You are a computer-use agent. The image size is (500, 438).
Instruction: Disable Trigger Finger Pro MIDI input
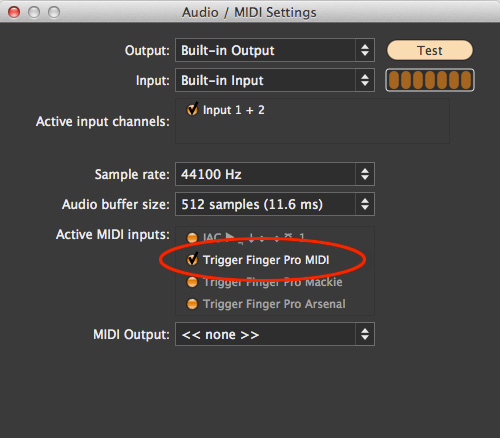click(192, 259)
